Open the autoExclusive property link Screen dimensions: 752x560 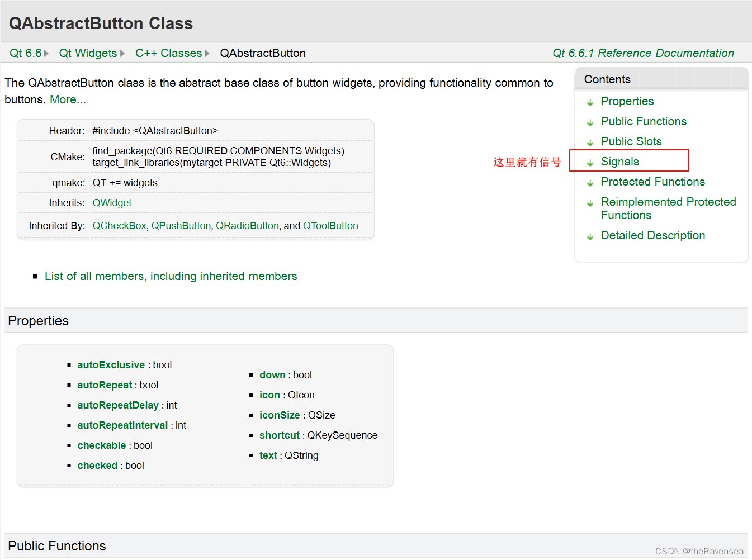coord(111,365)
